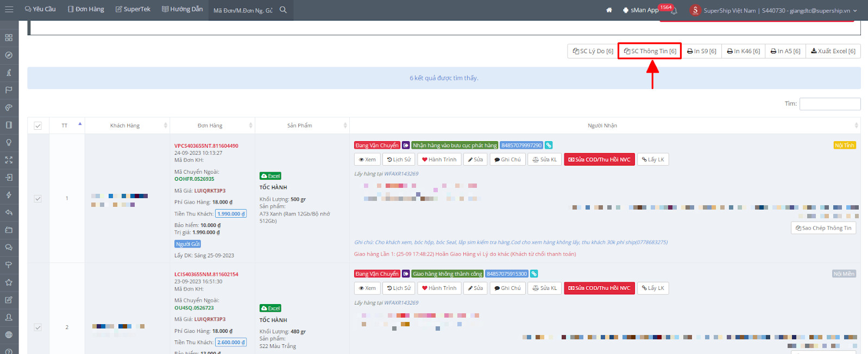Sort table by TT column
The width and height of the screenshot is (868, 354).
point(67,125)
